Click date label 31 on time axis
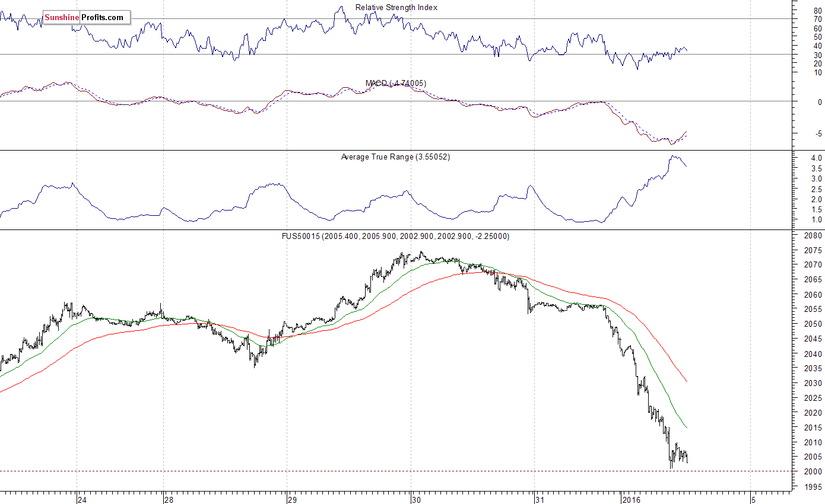Screen dimensions: 825x504 pyautogui.click(x=540, y=500)
